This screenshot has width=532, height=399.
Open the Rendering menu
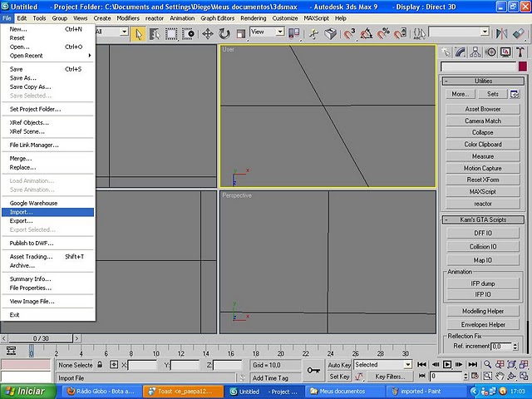tap(253, 18)
